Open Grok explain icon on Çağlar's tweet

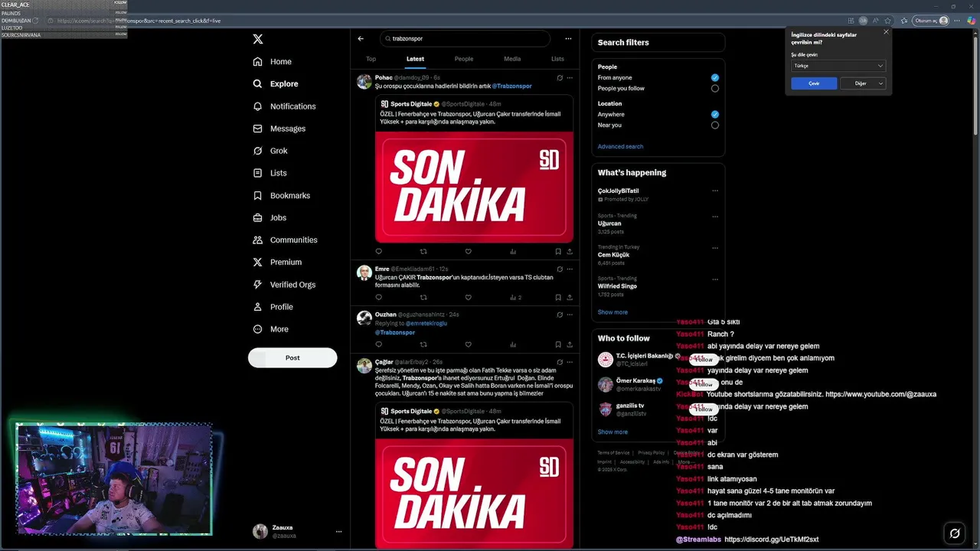tap(560, 362)
